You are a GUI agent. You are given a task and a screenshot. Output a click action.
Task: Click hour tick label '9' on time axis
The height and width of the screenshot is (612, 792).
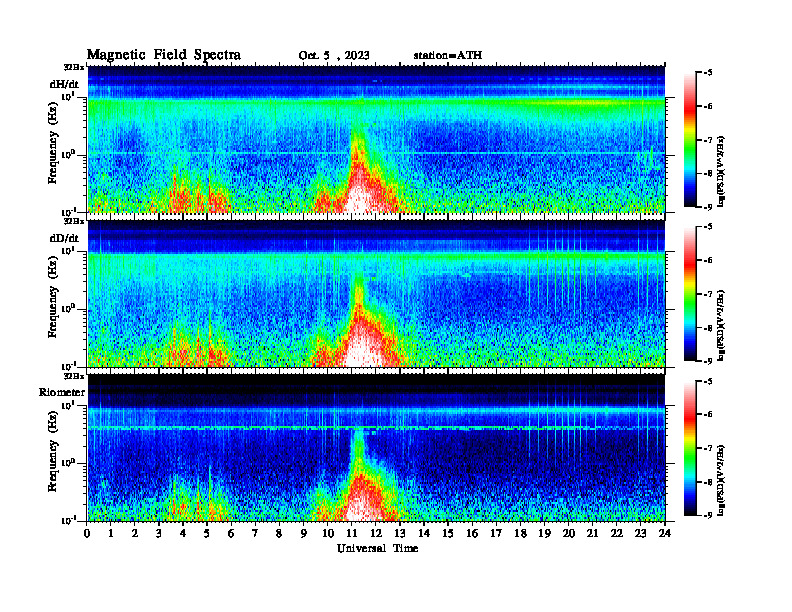click(x=303, y=533)
